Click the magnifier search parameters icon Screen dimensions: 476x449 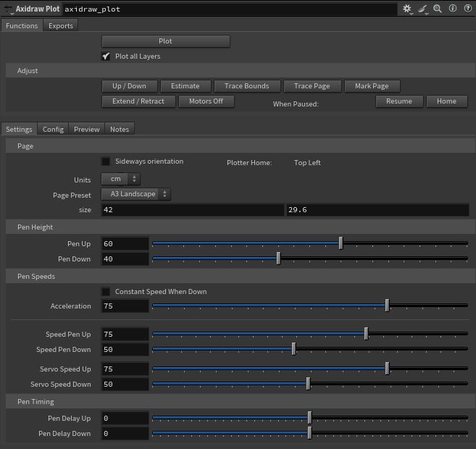438,9
